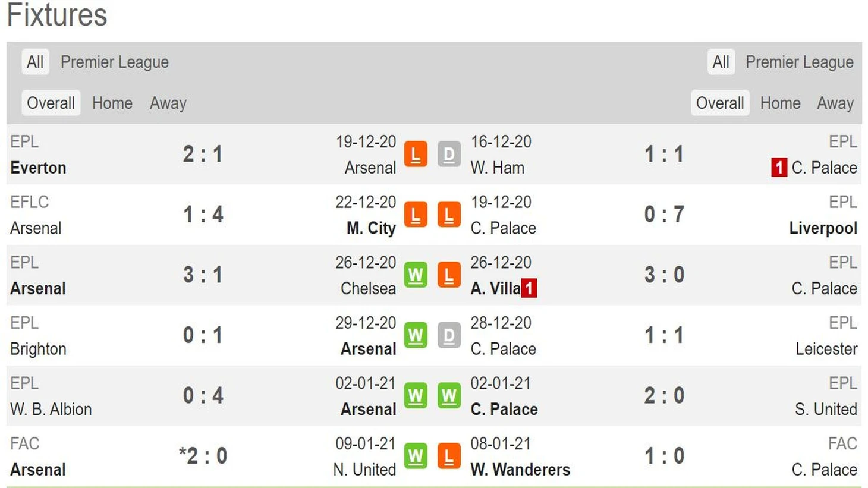Click red card icon before C. Palace top row

[779, 168]
